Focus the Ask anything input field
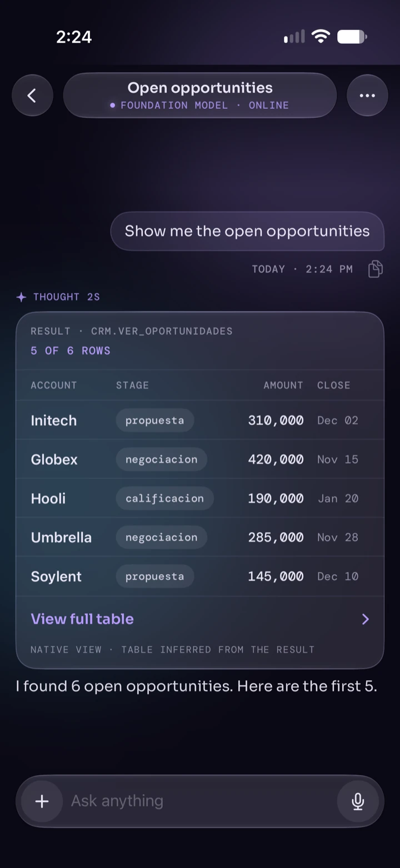400x868 pixels. (200, 801)
